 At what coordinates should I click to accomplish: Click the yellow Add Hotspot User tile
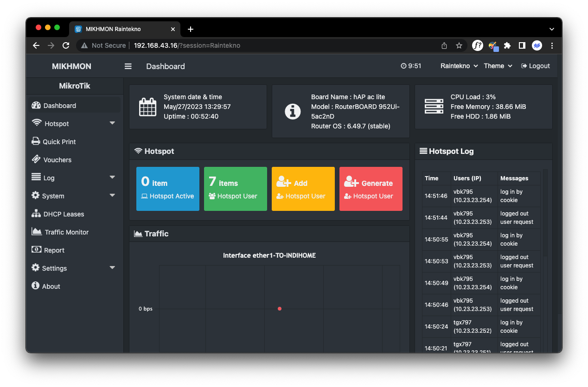click(x=303, y=189)
